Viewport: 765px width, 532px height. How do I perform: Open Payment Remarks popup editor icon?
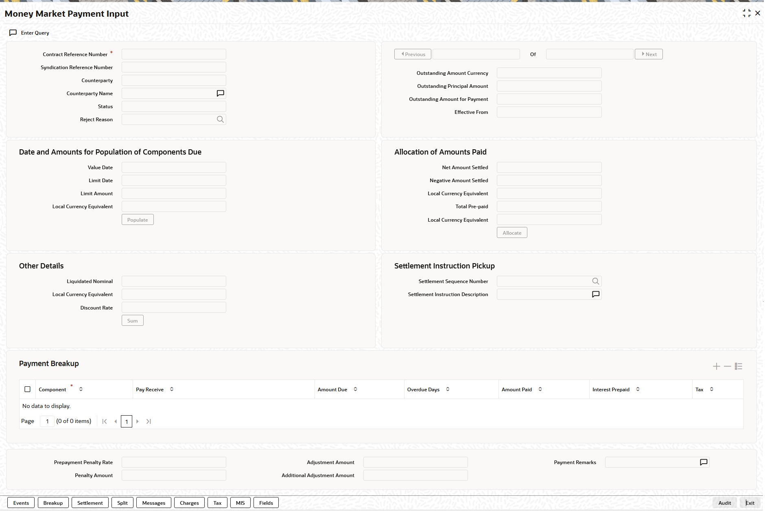[704, 462]
